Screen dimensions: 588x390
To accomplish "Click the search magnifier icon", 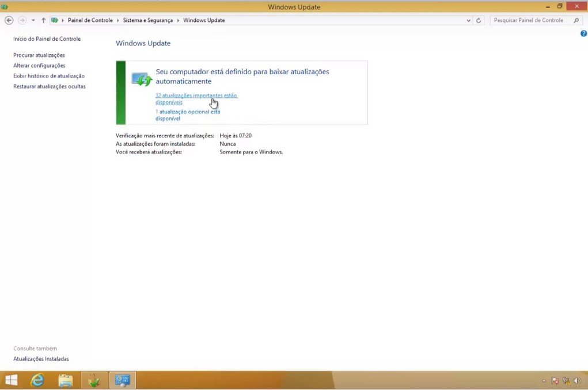I will point(576,20).
